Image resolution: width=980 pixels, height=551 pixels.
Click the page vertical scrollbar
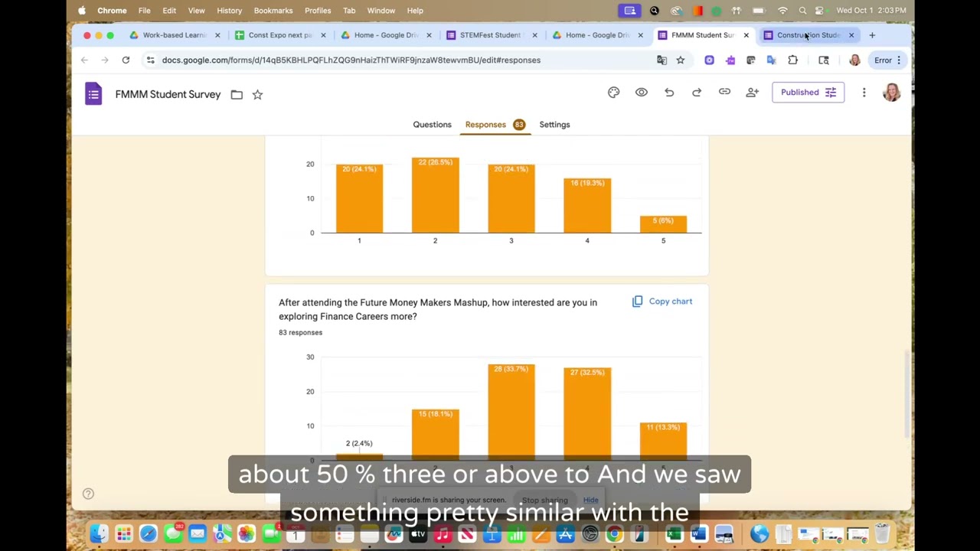(x=907, y=394)
